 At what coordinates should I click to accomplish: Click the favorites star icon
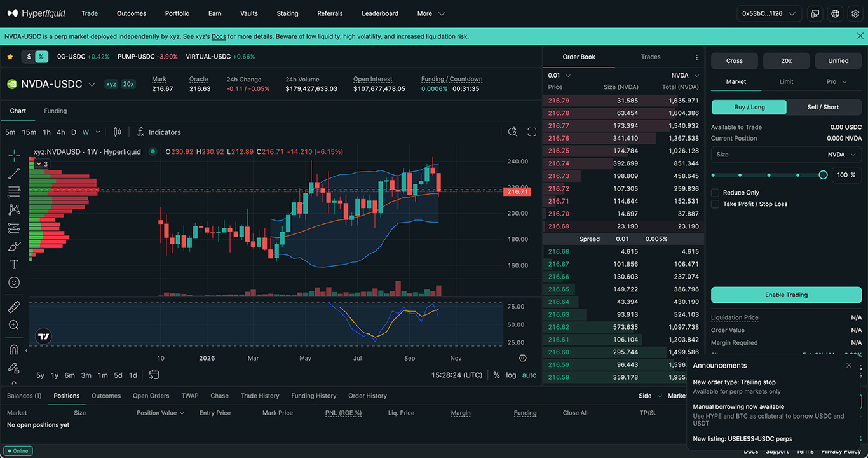(10, 57)
